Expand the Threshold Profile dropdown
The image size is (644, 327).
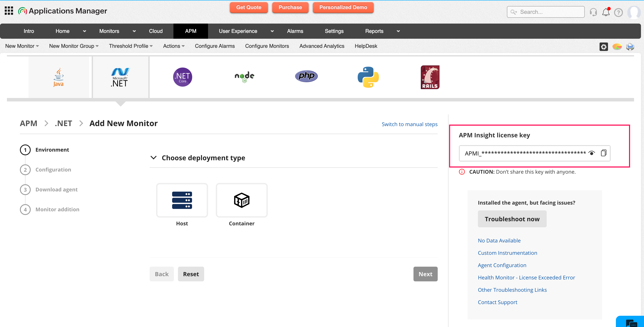click(130, 46)
